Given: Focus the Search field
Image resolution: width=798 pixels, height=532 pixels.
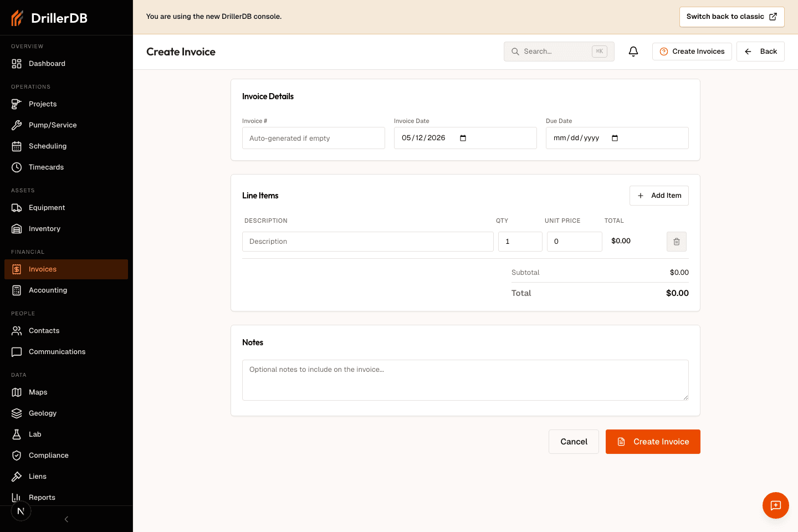Looking at the screenshot, I should pyautogui.click(x=559, y=52).
